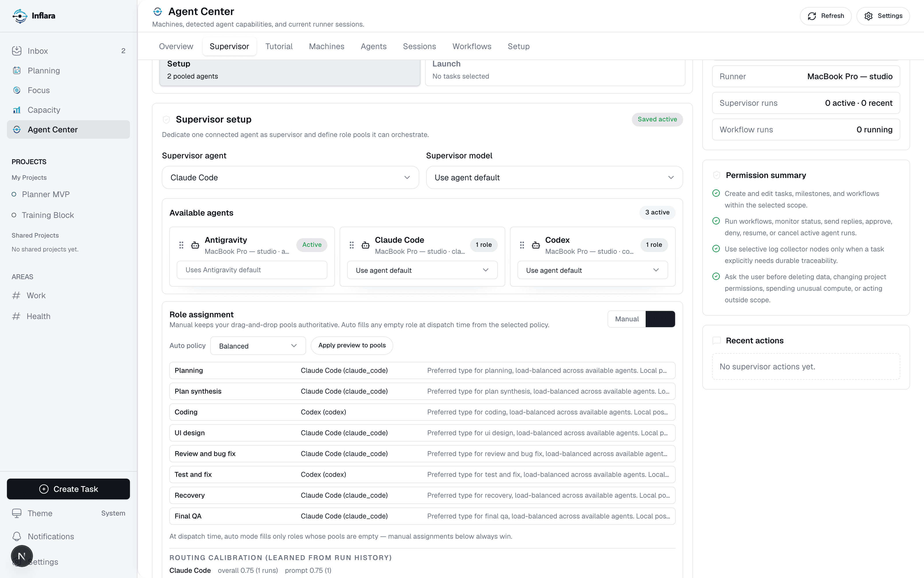Viewport: 924px width, 578px height.
Task: Click the Planning role row
Action: [422, 370]
